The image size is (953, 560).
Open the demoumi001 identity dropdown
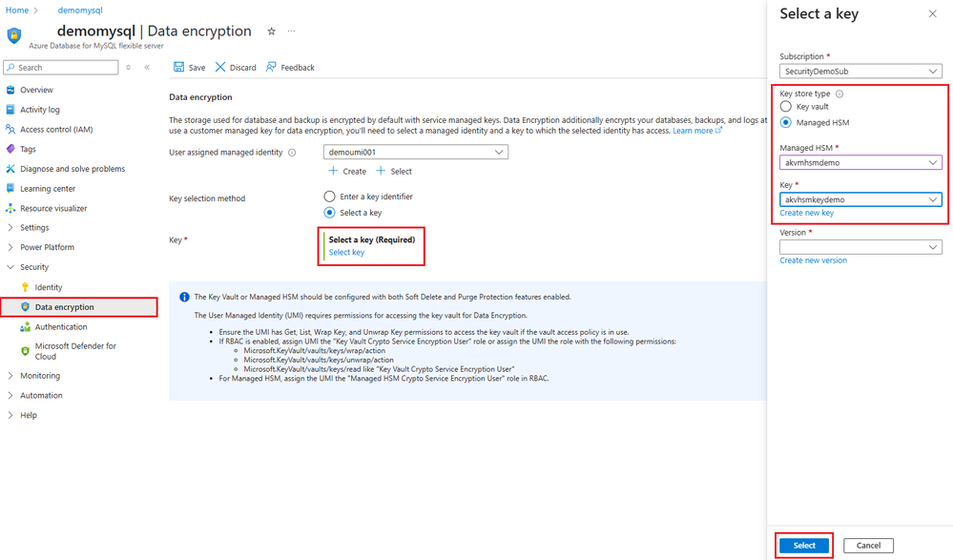(x=416, y=152)
